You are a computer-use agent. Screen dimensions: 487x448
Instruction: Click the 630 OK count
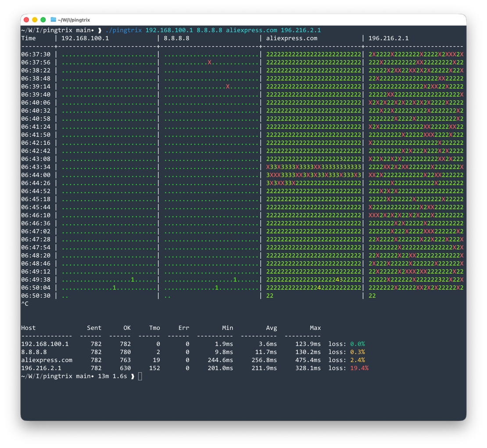125,368
